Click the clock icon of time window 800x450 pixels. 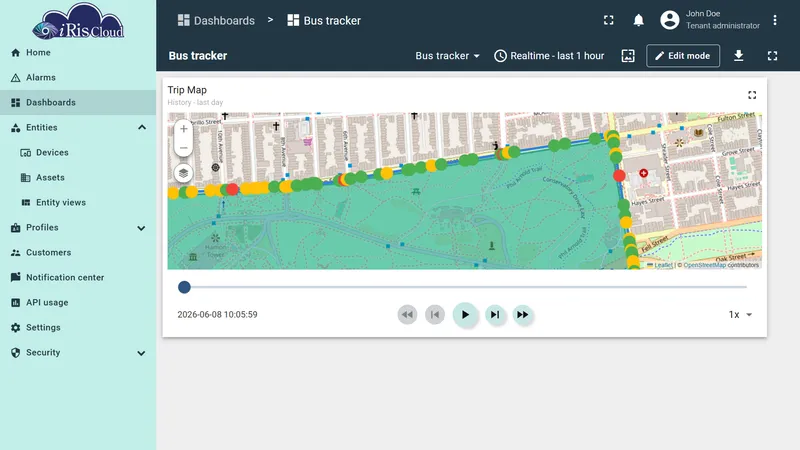(x=500, y=56)
